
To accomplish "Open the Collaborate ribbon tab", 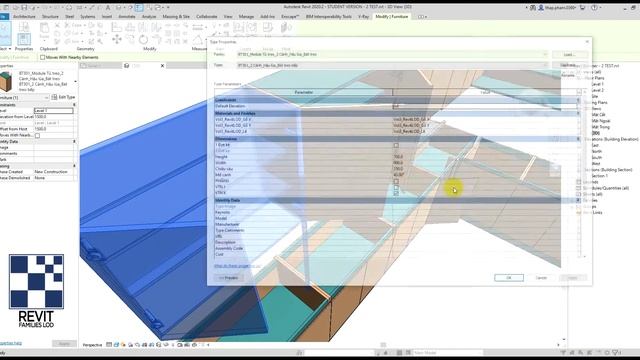I will [207, 17].
